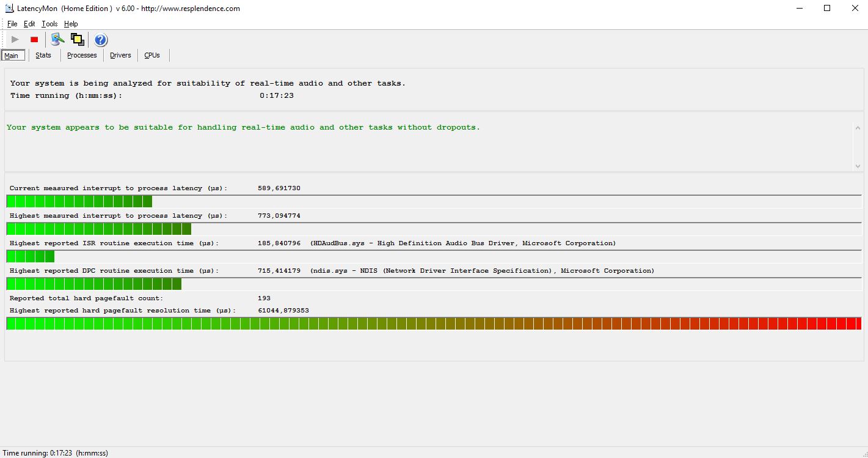Image resolution: width=868 pixels, height=458 pixels.
Task: Click the value 715,414179
Action: coord(279,271)
